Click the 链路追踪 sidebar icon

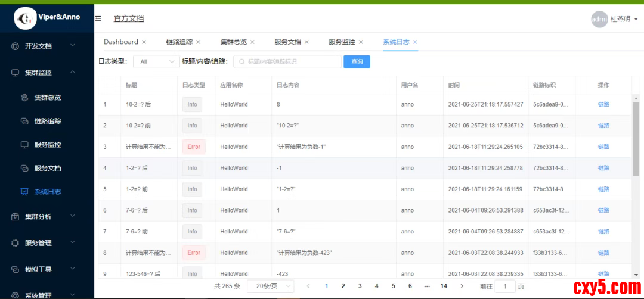pos(24,121)
